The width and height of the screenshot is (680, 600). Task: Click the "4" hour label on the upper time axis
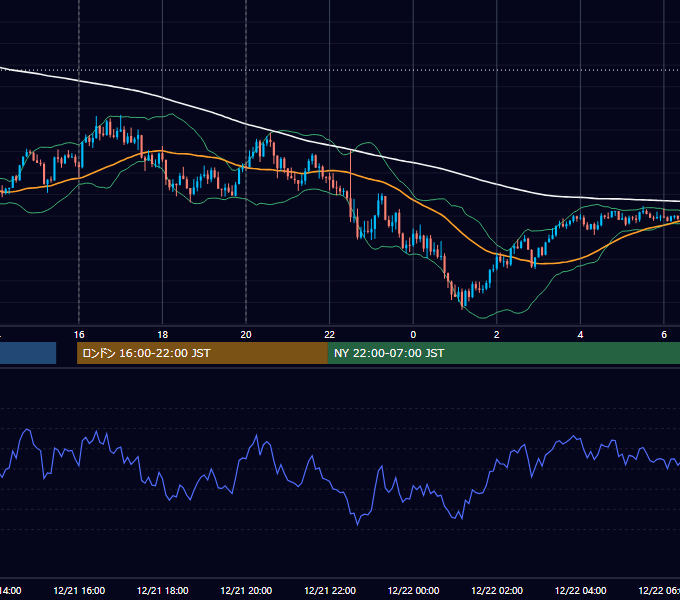click(x=580, y=335)
